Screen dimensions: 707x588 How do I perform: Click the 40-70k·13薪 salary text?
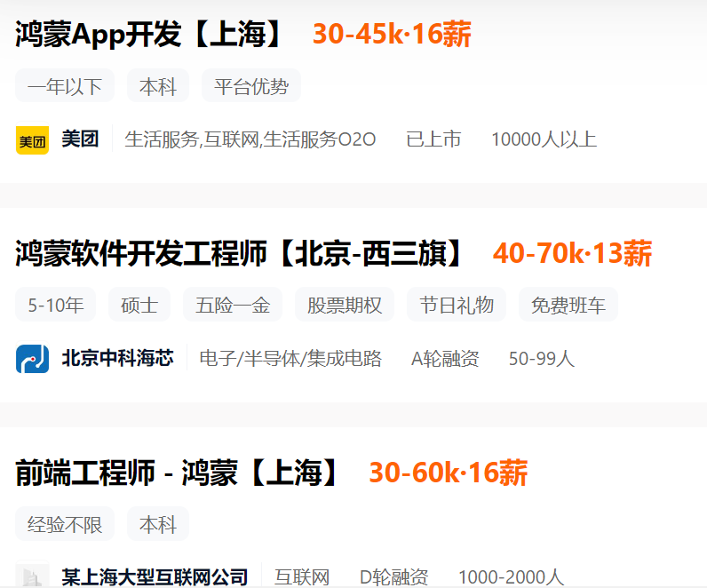[572, 253]
